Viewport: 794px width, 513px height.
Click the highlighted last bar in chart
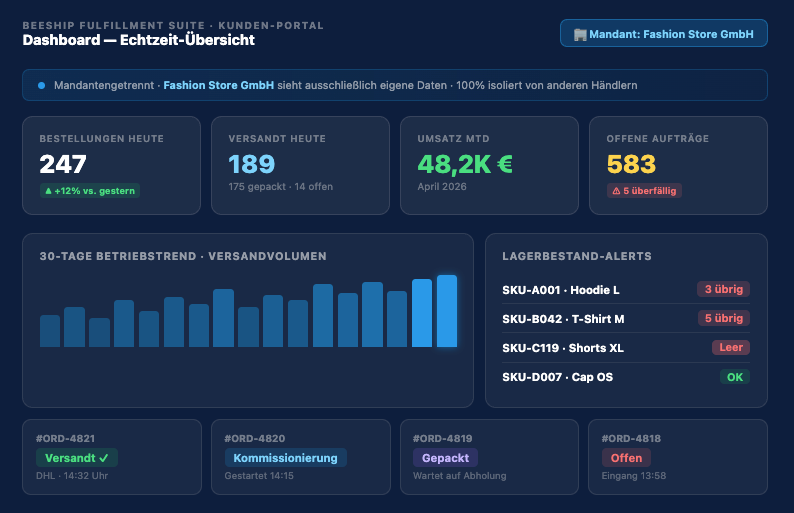tap(447, 311)
